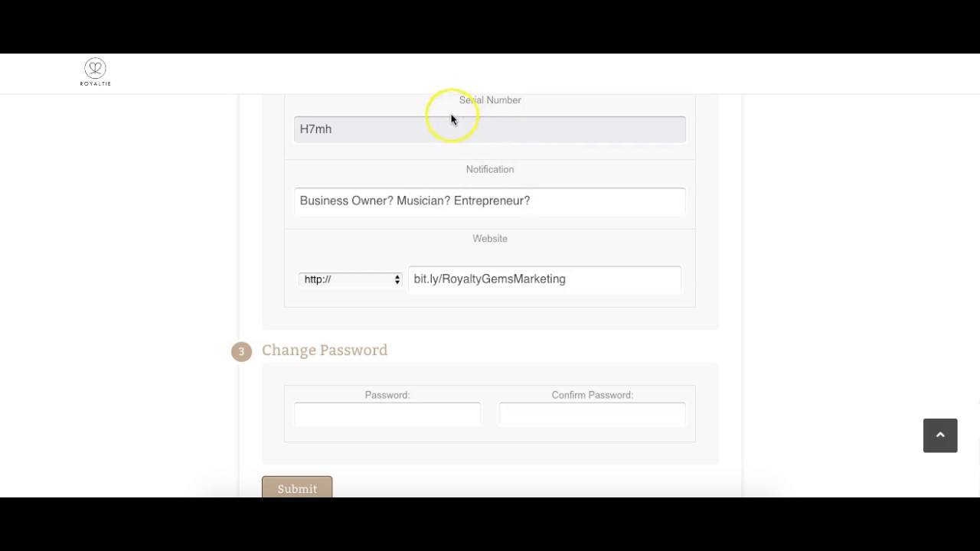Click the Website URL input field
Viewport: 980px width, 551px height.
[x=544, y=279]
